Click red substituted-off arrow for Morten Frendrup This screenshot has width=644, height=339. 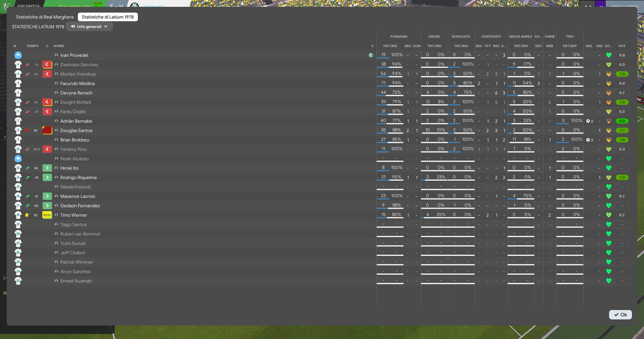tap(47, 74)
